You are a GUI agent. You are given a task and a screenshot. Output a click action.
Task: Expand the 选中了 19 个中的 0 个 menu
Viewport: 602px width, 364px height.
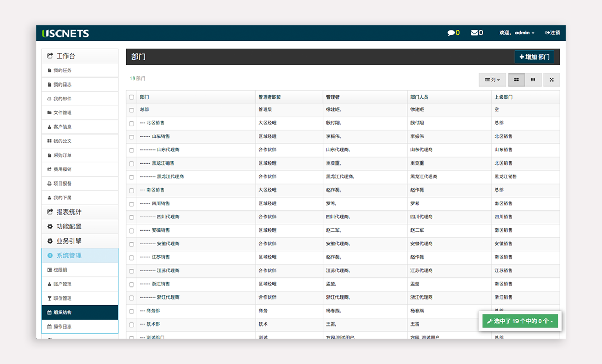[x=520, y=321]
